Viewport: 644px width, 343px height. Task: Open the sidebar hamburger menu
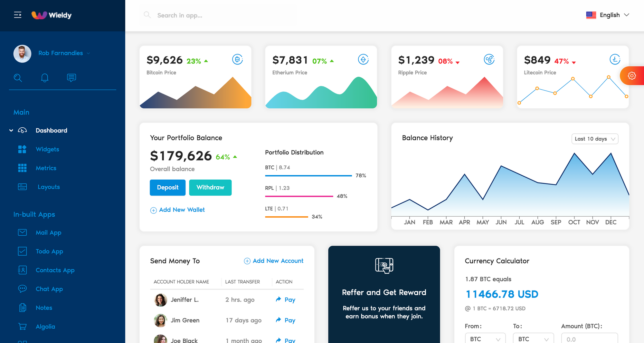17,15
